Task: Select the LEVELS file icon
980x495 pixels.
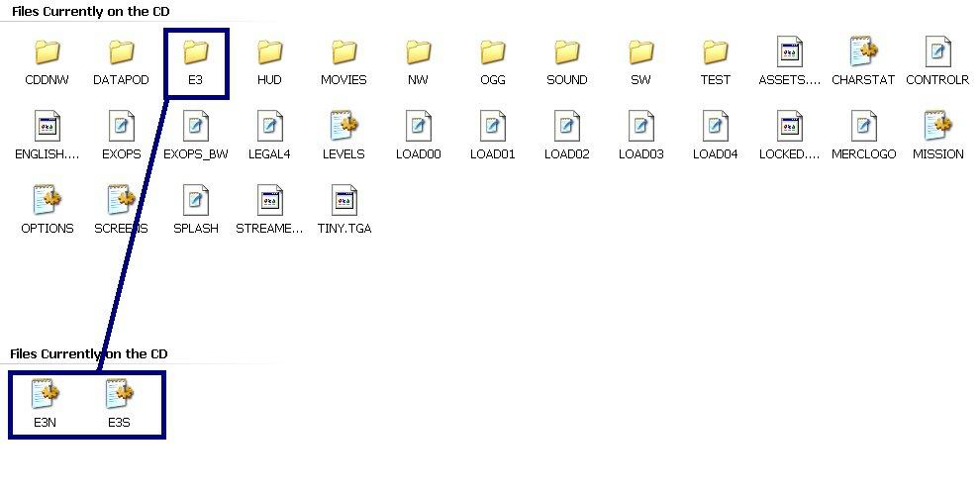Action: (344, 126)
